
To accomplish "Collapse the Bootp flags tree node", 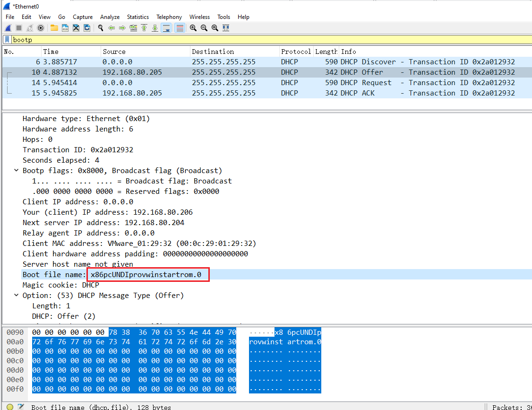I will (x=17, y=171).
